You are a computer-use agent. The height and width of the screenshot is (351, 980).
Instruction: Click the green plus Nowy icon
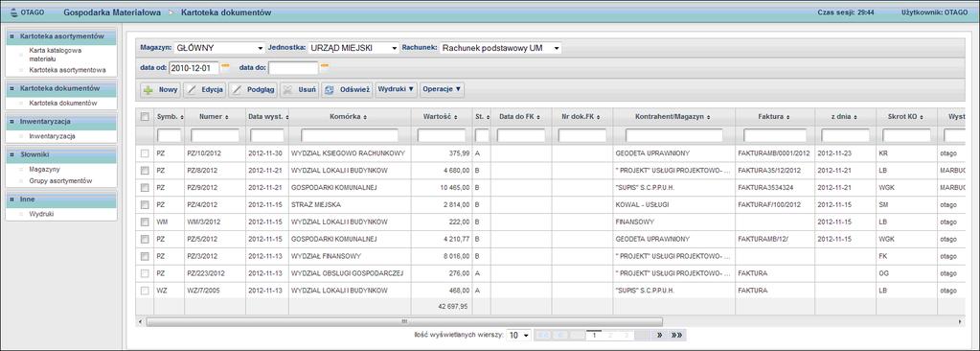pos(148,90)
